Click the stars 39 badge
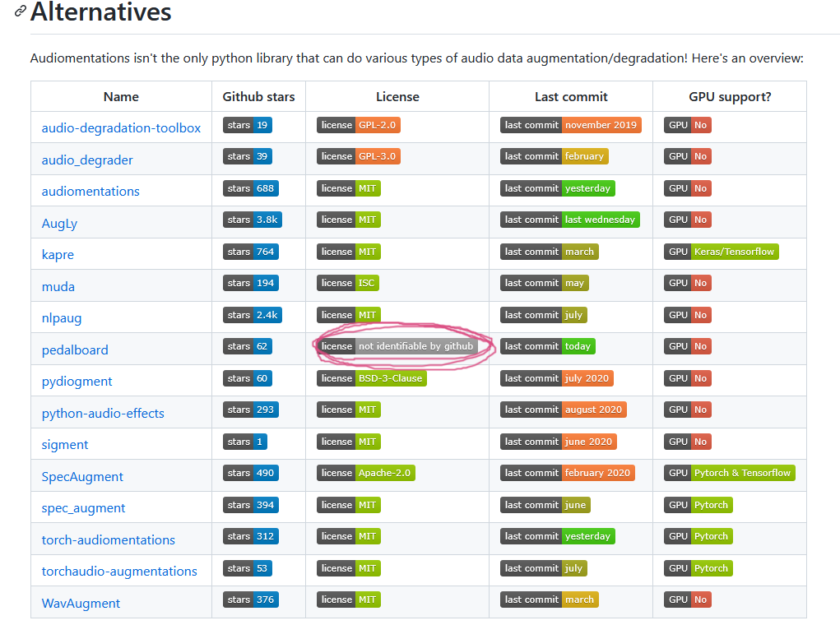Viewport: 840px width, 625px height. coord(248,156)
